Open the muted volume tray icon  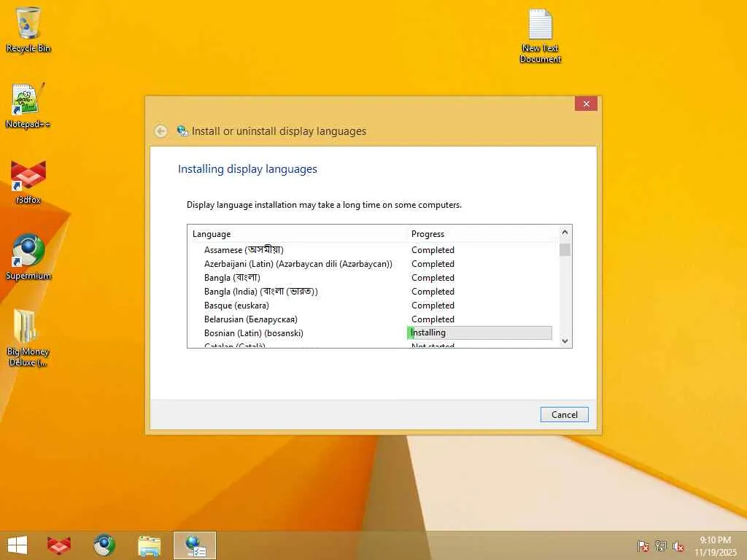pyautogui.click(x=678, y=545)
